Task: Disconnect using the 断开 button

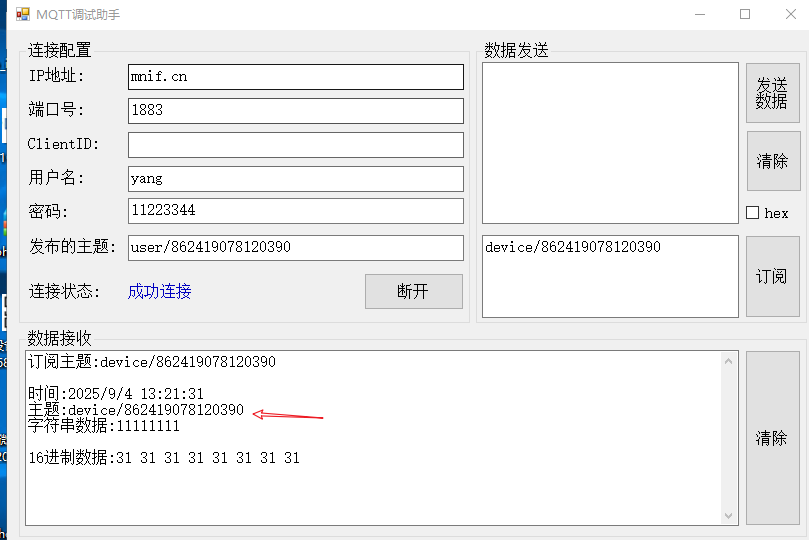Action: [414, 291]
